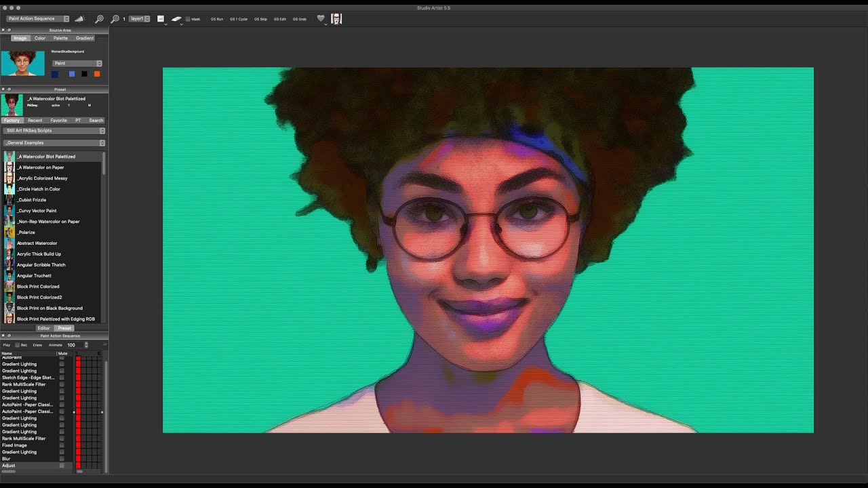This screenshot has width=868, height=488.
Task: Open the _General Examples category dropdown
Action: pos(54,143)
